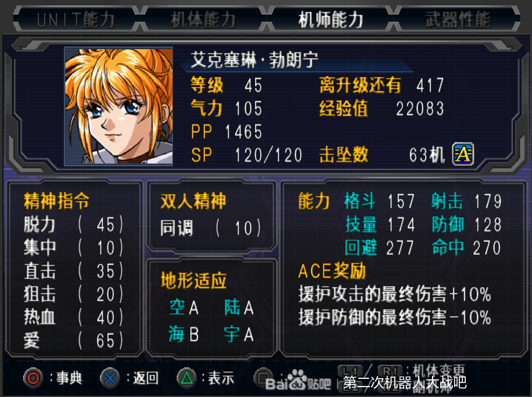Click the blue cross 返回 button icon
This screenshot has height=397, width=532.
click(110, 378)
